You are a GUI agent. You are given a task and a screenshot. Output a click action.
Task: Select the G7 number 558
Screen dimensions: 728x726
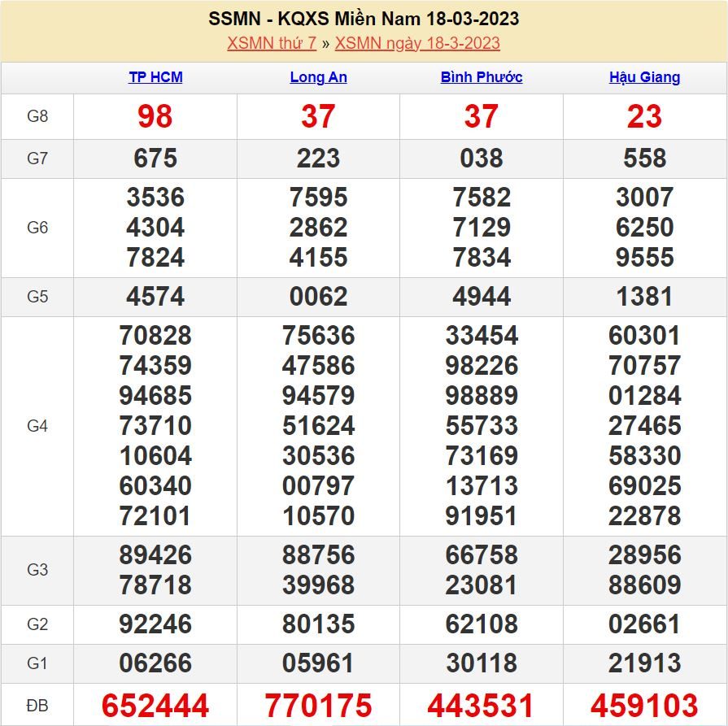tap(644, 159)
